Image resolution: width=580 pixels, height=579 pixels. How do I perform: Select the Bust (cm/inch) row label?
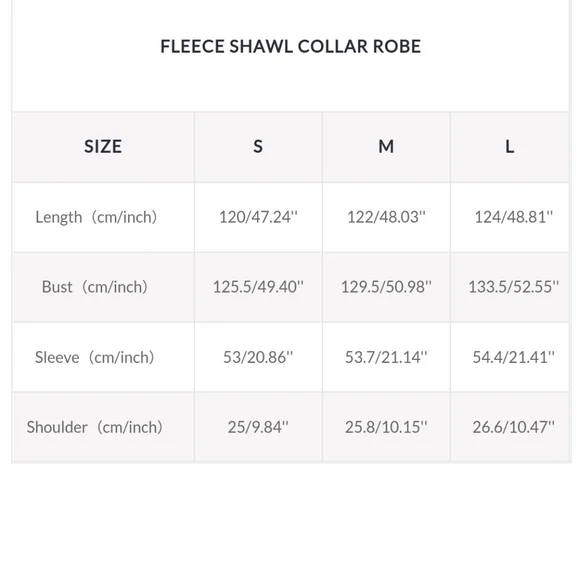95,287
